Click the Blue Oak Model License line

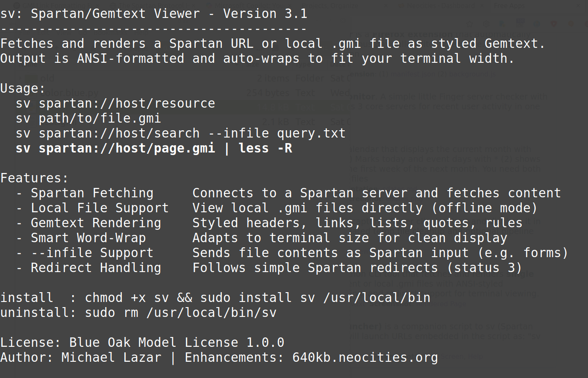142,343
